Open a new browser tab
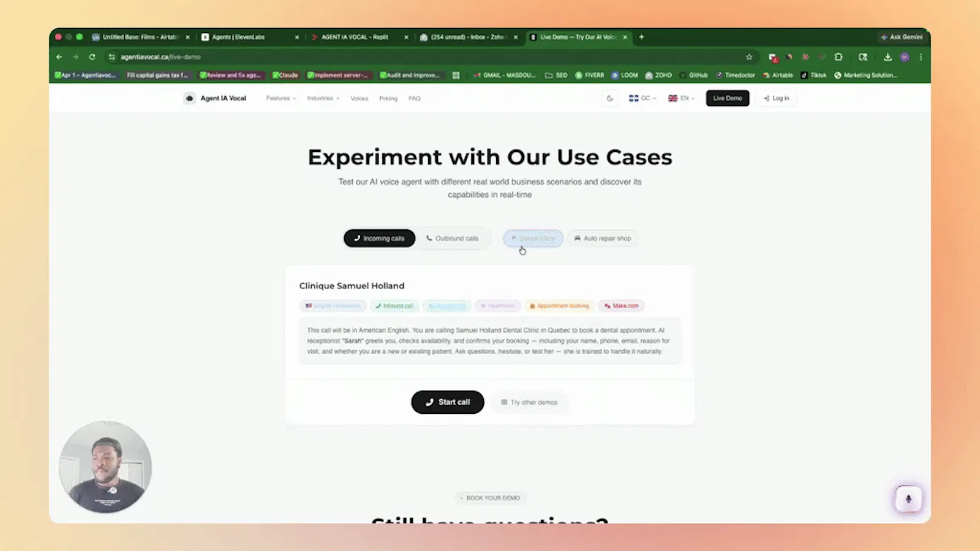The width and height of the screenshot is (980, 551). (x=641, y=37)
